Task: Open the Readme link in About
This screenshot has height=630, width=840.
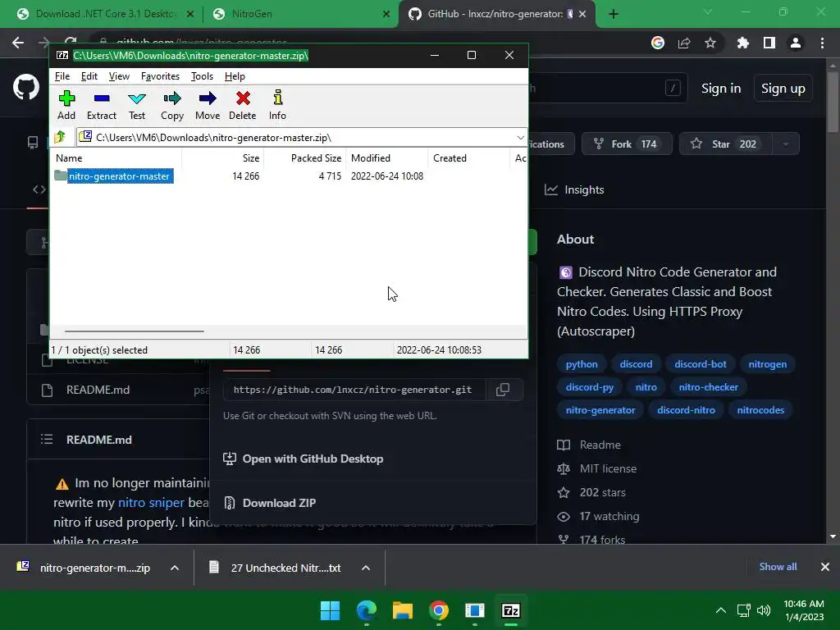Action: (589, 445)
